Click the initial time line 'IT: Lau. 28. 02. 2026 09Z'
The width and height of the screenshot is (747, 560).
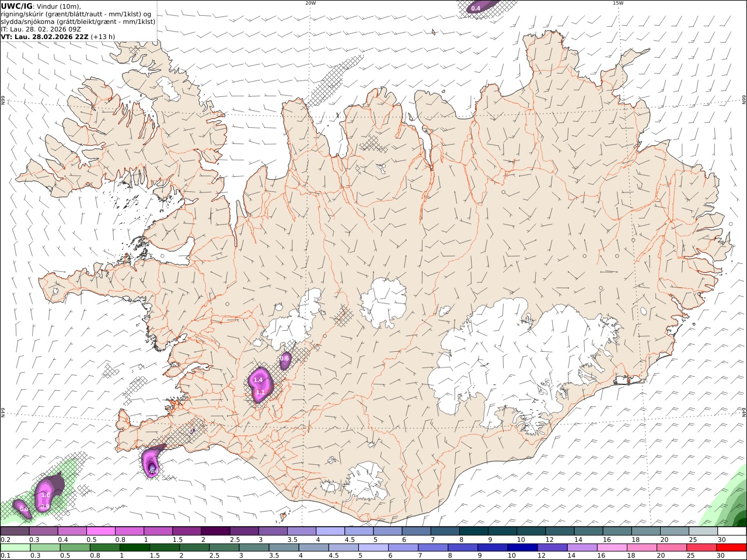click(x=41, y=29)
